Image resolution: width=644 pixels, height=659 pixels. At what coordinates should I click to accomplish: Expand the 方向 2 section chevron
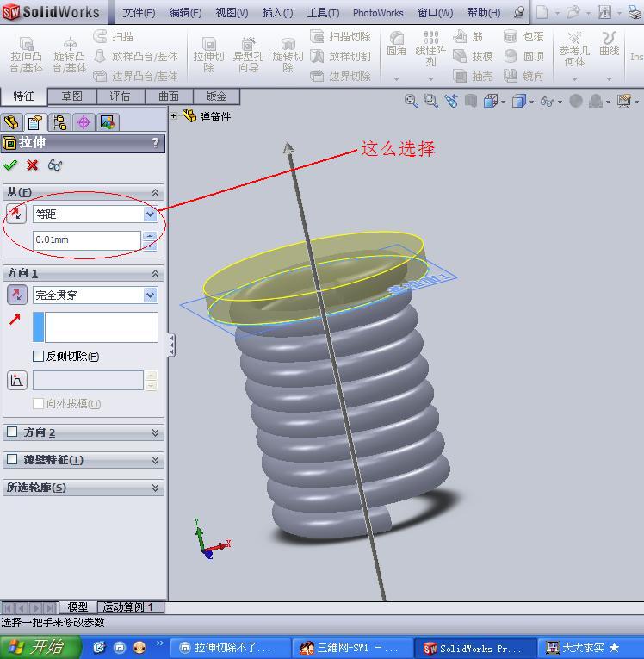(155, 432)
